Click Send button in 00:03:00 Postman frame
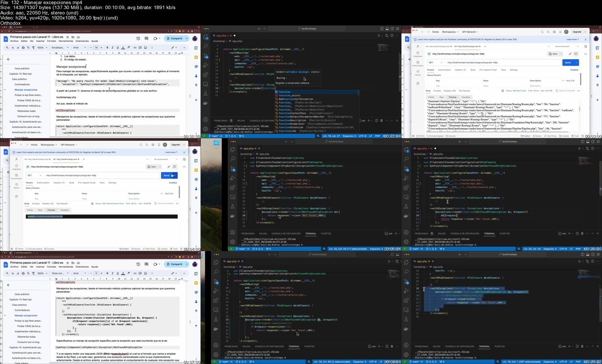The width and height of the screenshot is (602, 364). pyautogui.click(x=568, y=62)
